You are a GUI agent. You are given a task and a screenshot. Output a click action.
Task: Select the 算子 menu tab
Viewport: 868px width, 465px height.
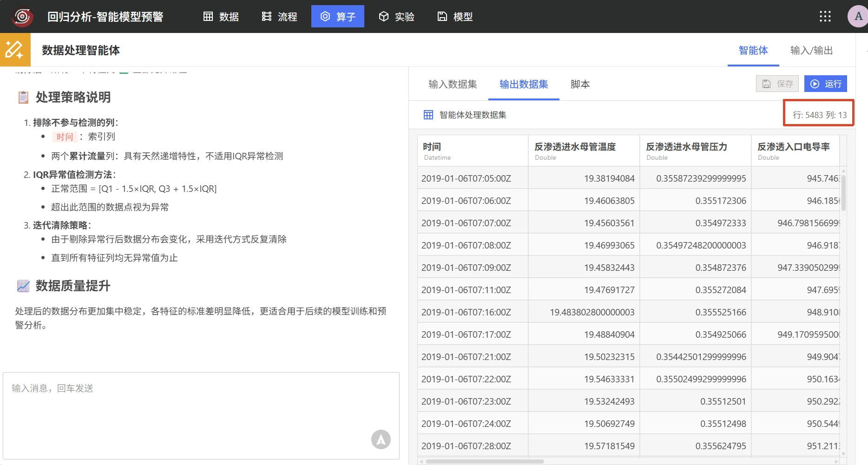coord(338,17)
